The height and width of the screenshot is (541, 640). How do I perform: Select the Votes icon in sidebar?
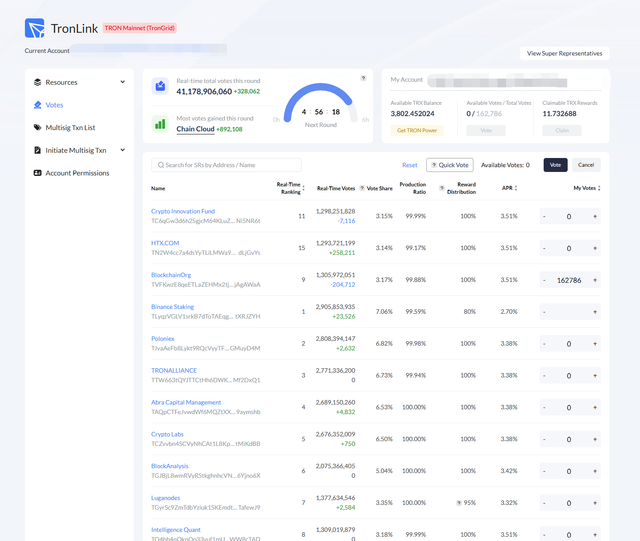click(38, 105)
